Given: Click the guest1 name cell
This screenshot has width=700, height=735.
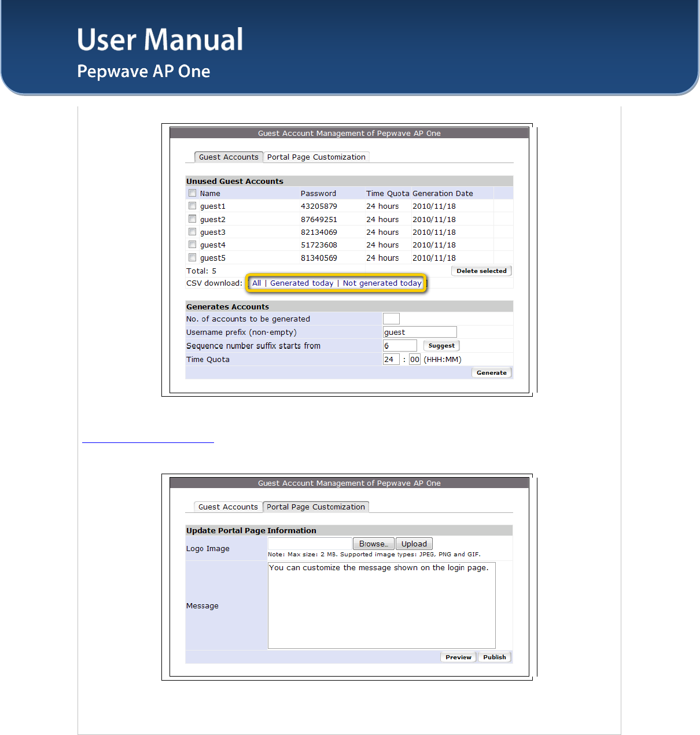Looking at the screenshot, I should coord(213,206).
